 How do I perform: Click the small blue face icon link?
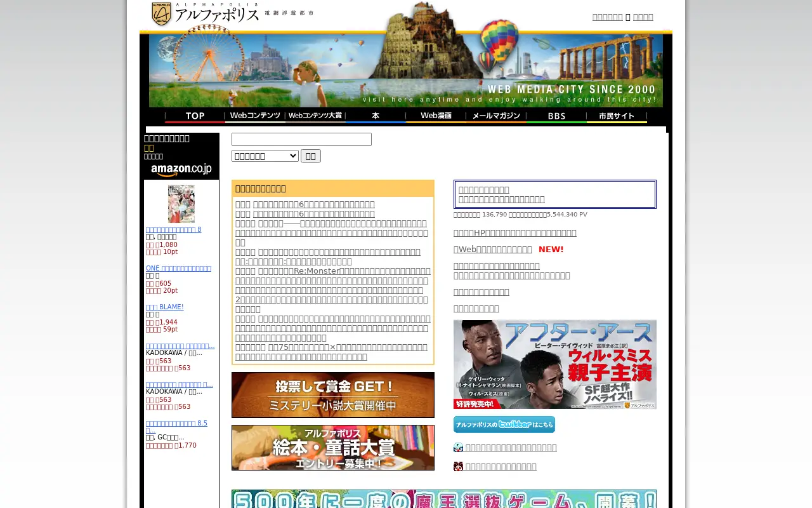click(458, 448)
